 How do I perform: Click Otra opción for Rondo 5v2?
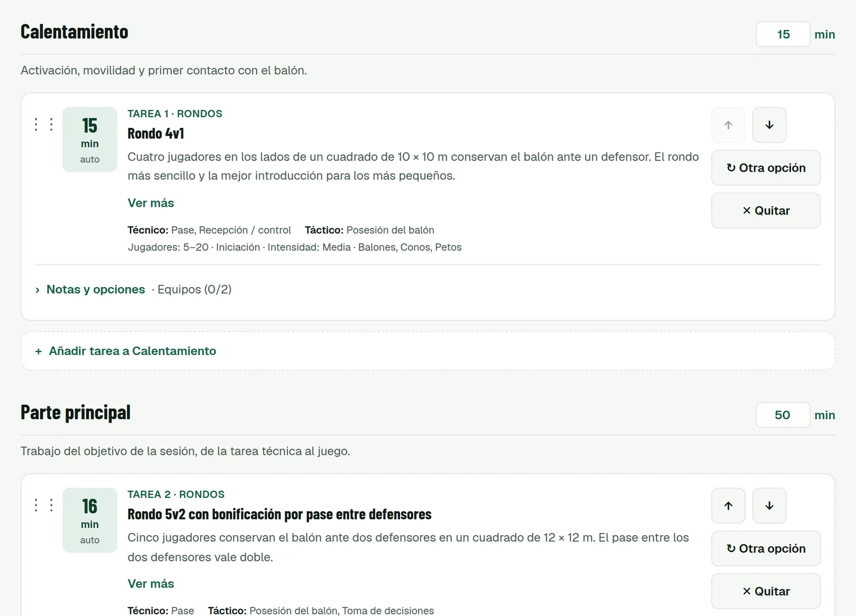(x=766, y=549)
